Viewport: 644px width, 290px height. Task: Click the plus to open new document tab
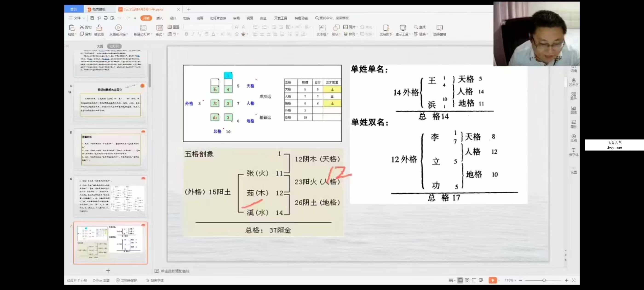click(x=189, y=9)
